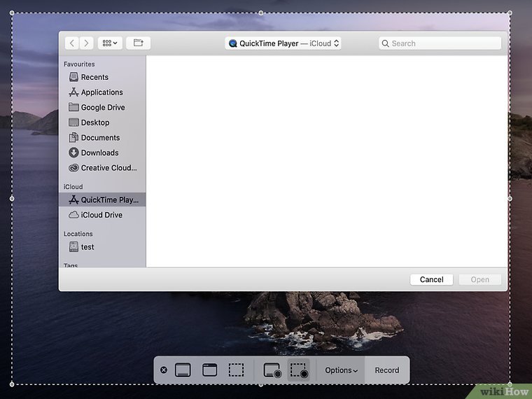Image resolution: width=532 pixels, height=399 pixels.
Task: Go back with left arrow
Action: pyautogui.click(x=72, y=43)
